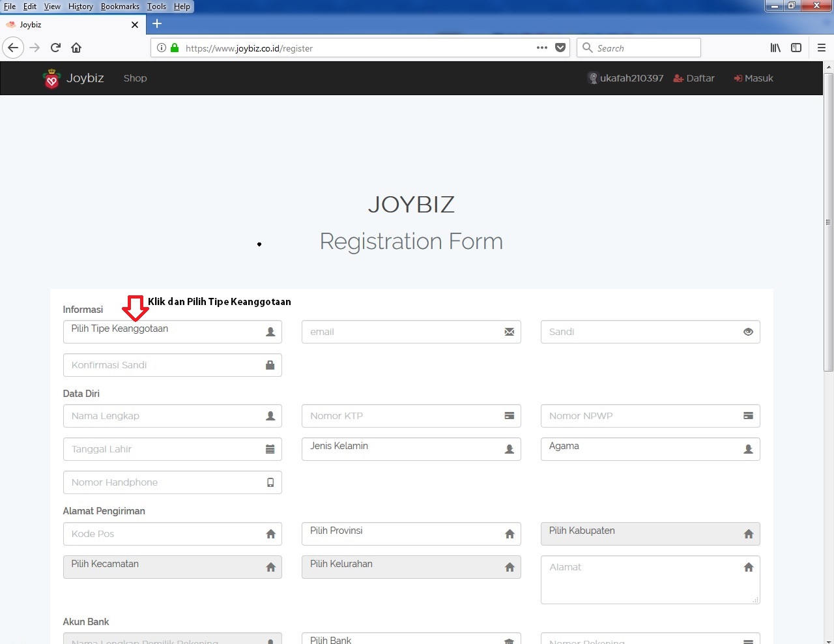Click the scrollbar up arrow
The height and width of the screenshot is (644, 834).
point(828,66)
